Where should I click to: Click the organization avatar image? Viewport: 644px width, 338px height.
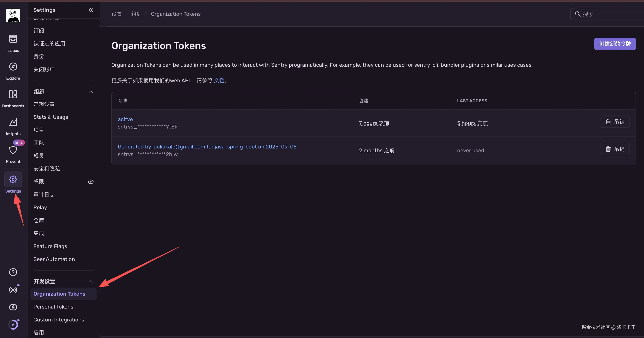point(13,16)
